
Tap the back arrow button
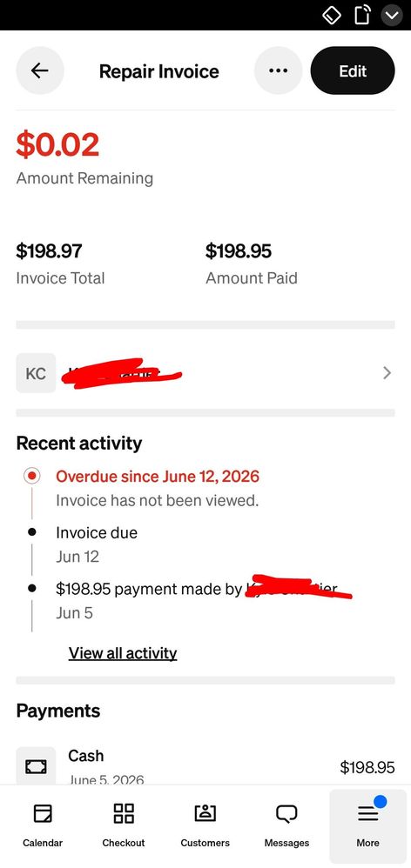click(40, 70)
